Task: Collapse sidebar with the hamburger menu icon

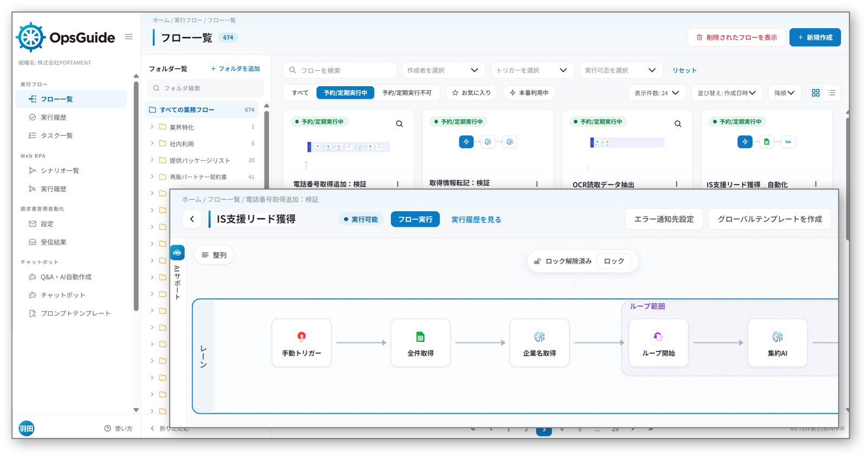Action: pyautogui.click(x=128, y=37)
